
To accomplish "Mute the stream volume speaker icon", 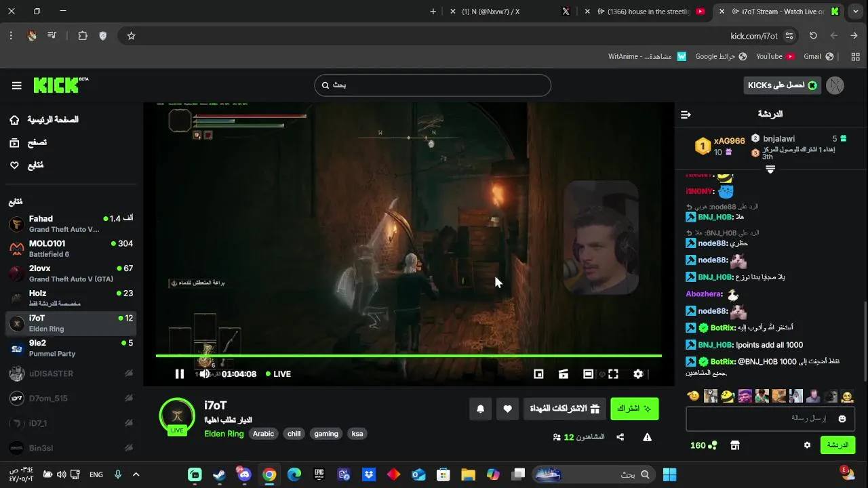I will 204,373.
